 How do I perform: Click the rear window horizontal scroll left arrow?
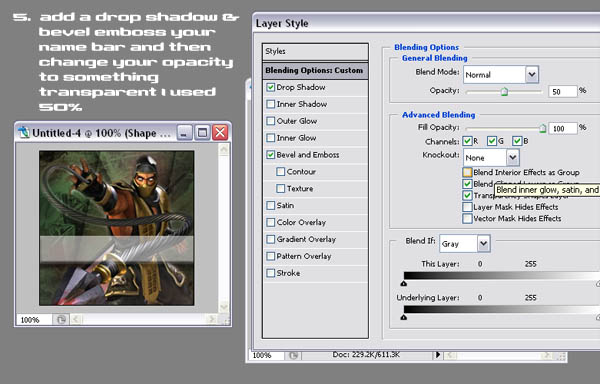tap(450, 356)
